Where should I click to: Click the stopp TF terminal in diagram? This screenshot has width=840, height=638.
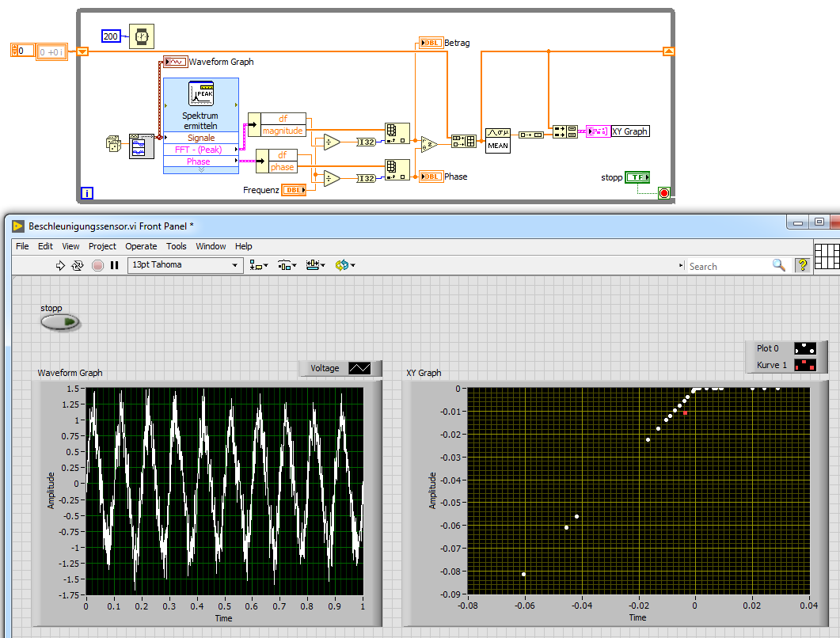pos(637,177)
